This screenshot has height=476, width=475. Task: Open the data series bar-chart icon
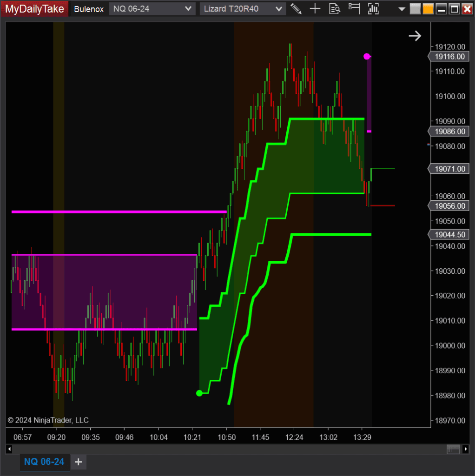pos(373,8)
